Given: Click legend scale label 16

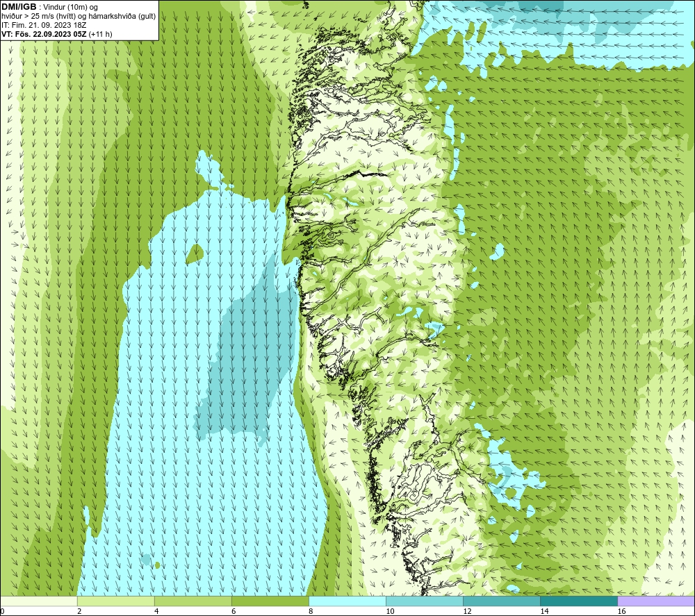Looking at the screenshot, I should tap(621, 611).
